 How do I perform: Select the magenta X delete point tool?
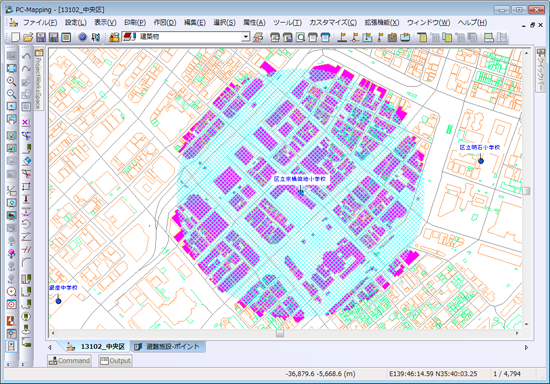[x=26, y=122]
